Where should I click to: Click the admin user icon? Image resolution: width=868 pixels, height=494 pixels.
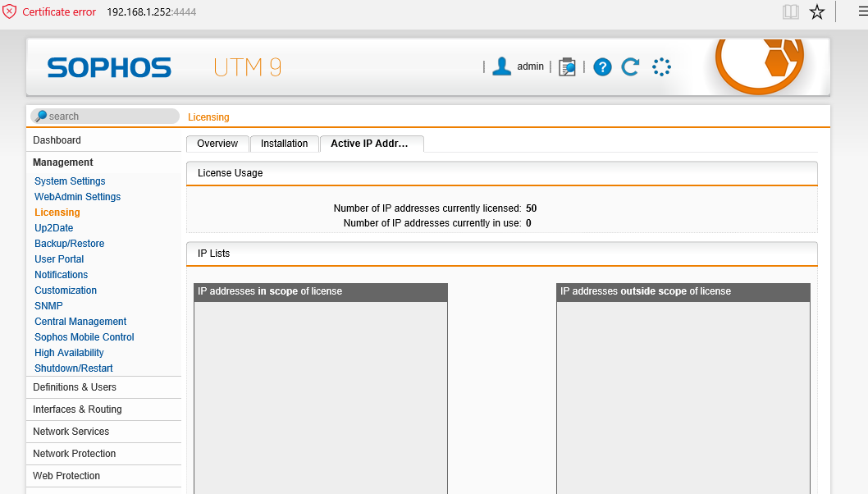tap(501, 66)
